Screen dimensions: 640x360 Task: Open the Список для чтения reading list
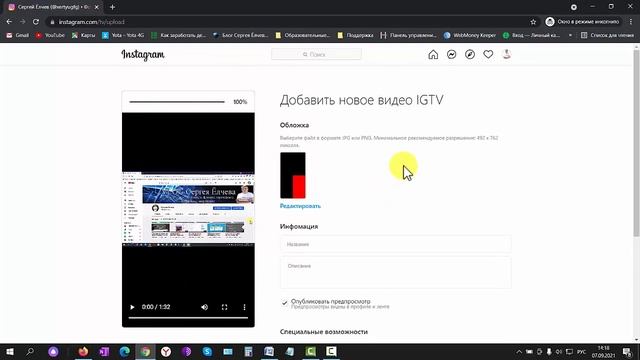(x=607, y=35)
